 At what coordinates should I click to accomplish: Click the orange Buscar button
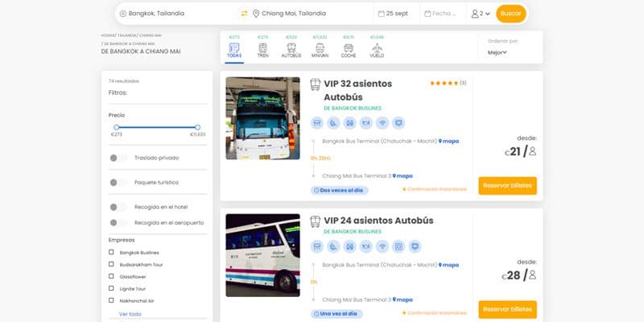(x=511, y=14)
